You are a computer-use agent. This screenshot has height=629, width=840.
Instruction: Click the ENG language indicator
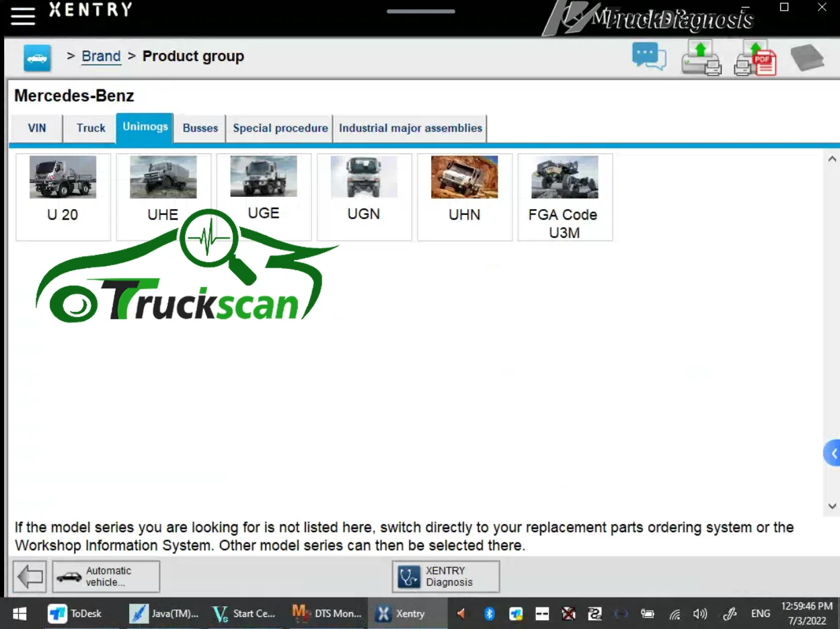pos(761,614)
